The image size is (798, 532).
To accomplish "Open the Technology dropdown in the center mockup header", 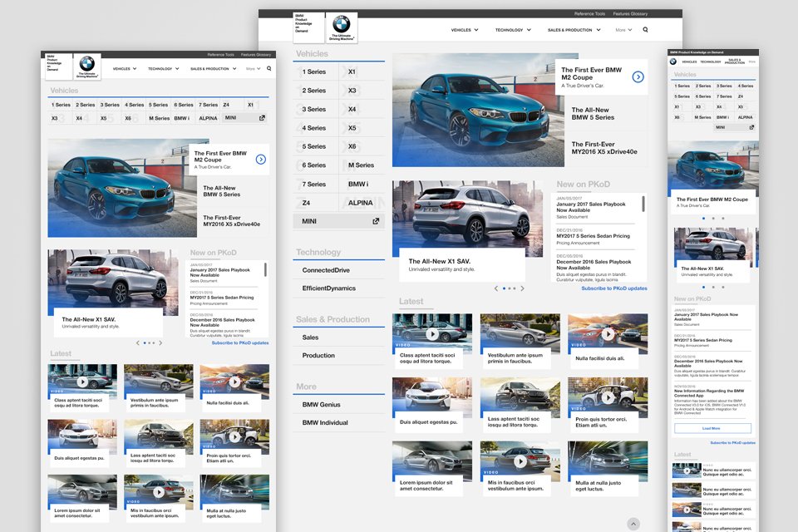I will [x=513, y=30].
